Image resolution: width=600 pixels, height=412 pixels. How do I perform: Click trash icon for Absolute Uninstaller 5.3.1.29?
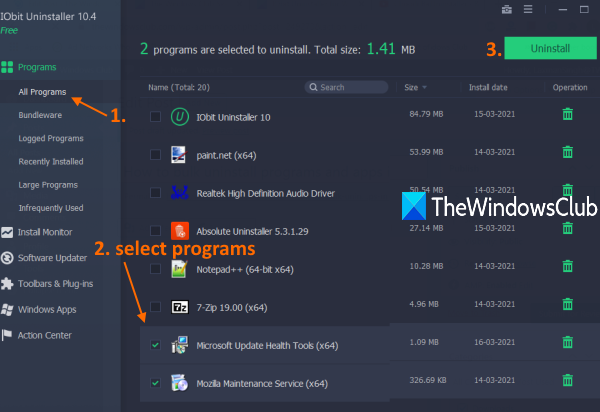point(567,228)
